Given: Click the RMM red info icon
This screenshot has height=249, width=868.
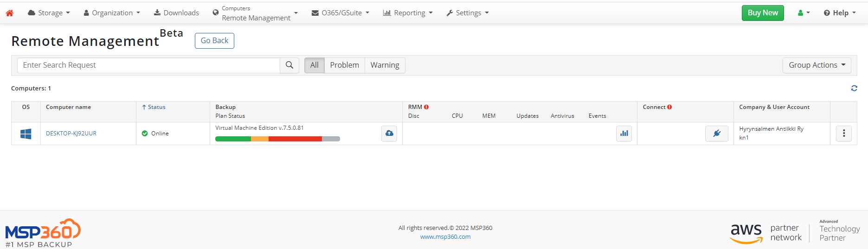Looking at the screenshot, I should click(x=426, y=107).
